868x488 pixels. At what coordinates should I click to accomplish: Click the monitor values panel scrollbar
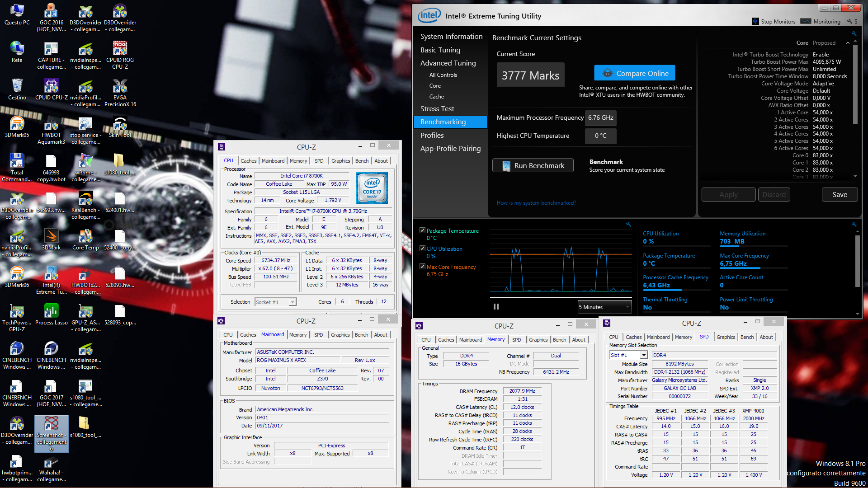(x=857, y=261)
